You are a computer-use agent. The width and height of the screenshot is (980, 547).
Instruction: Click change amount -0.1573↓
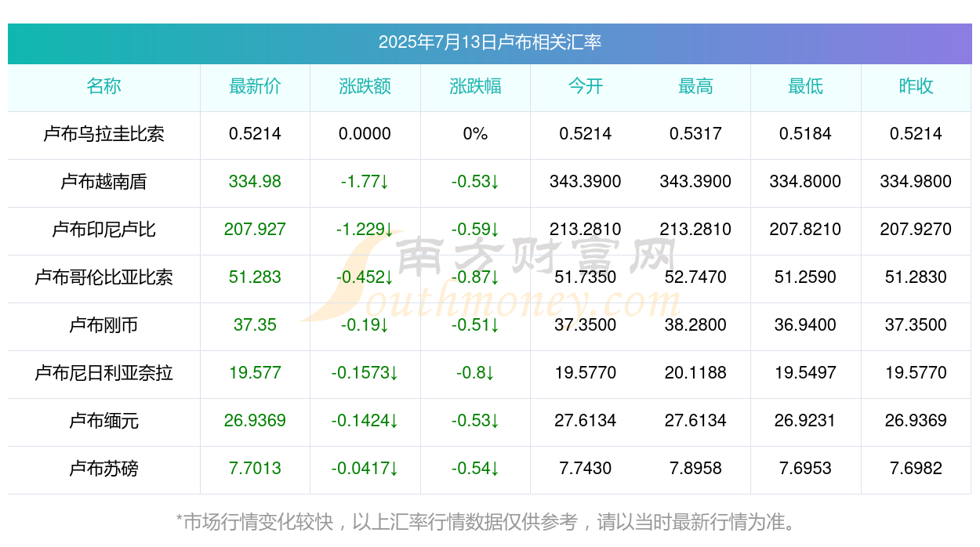pyautogui.click(x=365, y=373)
